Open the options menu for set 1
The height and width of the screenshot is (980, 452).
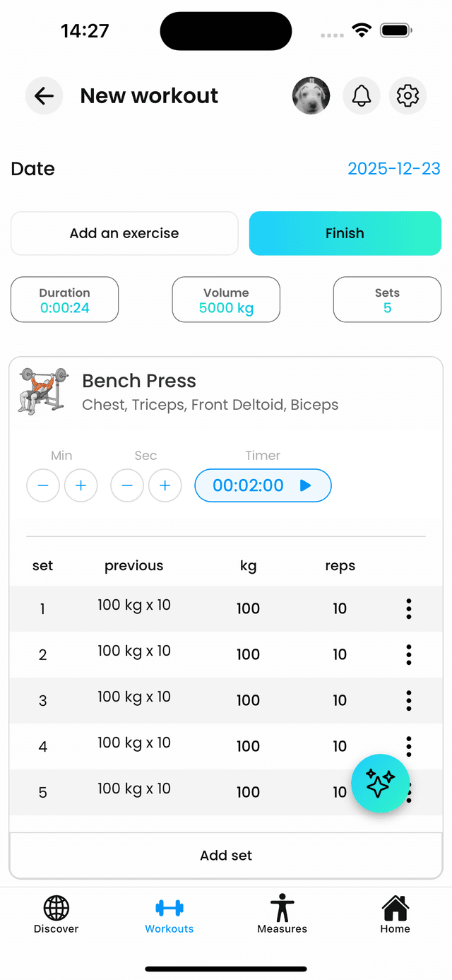pos(408,608)
